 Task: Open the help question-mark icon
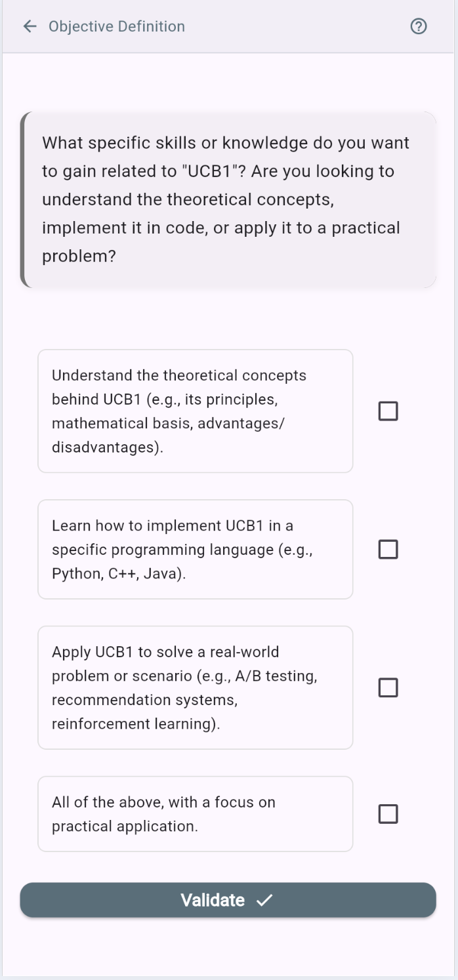[x=418, y=26]
